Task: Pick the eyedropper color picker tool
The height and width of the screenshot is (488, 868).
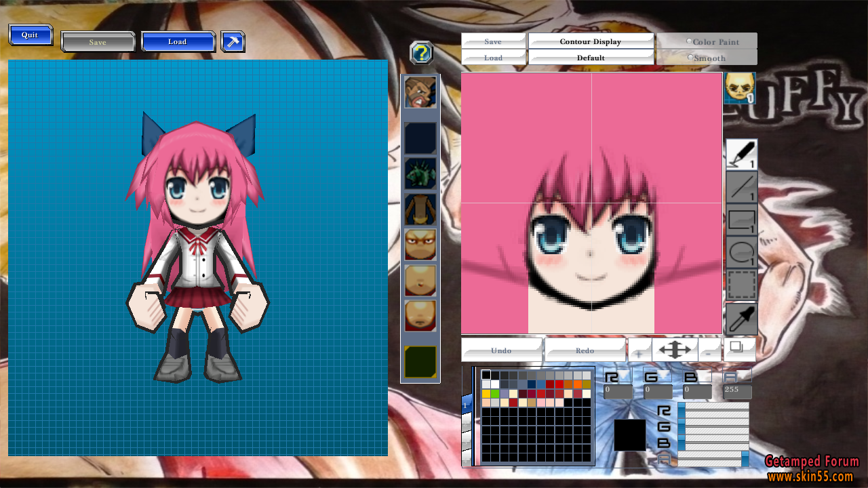Action: [741, 318]
